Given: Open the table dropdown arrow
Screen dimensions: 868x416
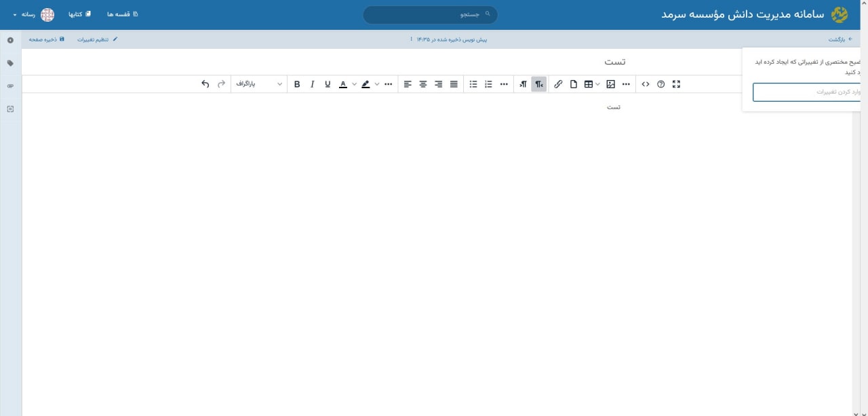Looking at the screenshot, I should 597,84.
